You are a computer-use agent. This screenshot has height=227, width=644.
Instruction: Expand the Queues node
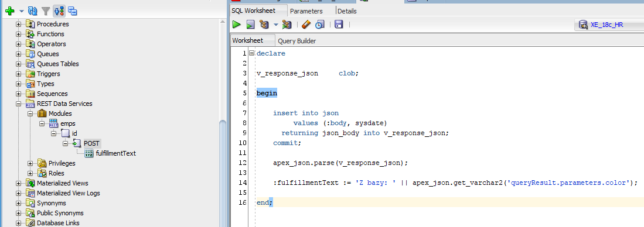pyautogui.click(x=19, y=54)
